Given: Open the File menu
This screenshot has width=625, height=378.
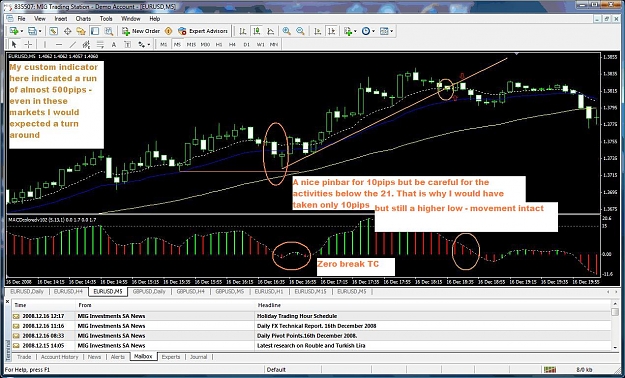Looking at the screenshot, I should [21, 19].
